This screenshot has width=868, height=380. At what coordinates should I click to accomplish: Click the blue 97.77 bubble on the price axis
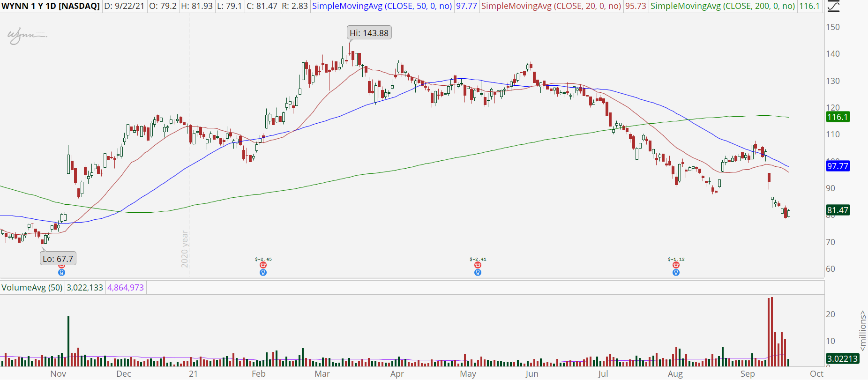tap(838, 166)
